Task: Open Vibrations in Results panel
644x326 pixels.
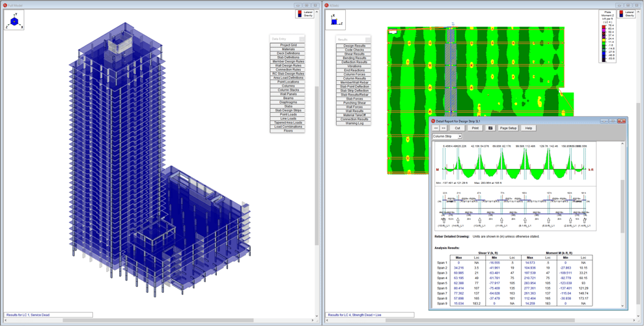Action: pos(354,67)
